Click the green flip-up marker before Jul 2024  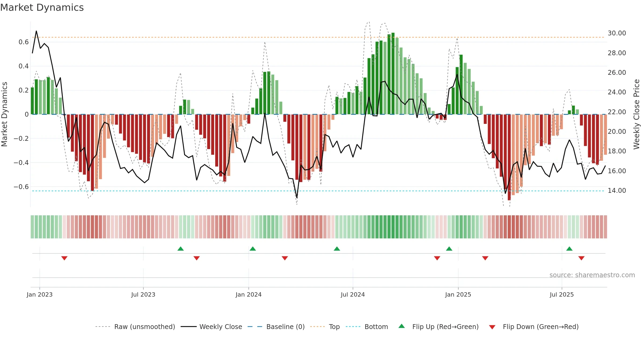tap(337, 249)
